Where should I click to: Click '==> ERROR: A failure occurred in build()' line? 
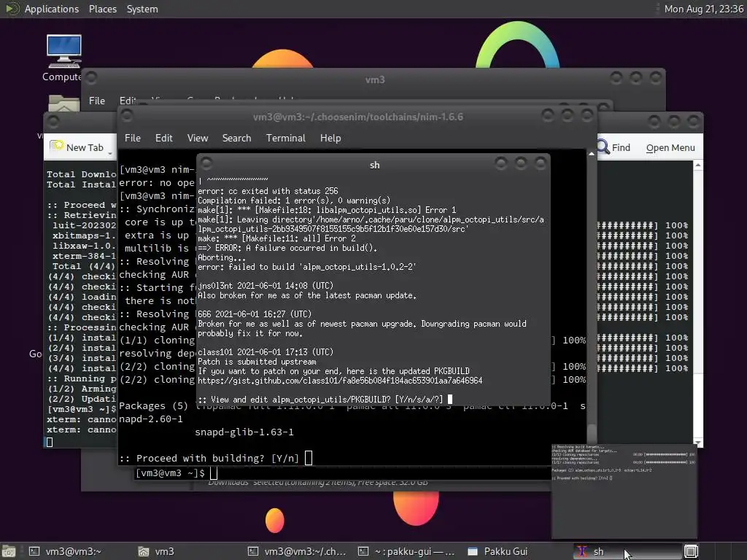(287, 248)
